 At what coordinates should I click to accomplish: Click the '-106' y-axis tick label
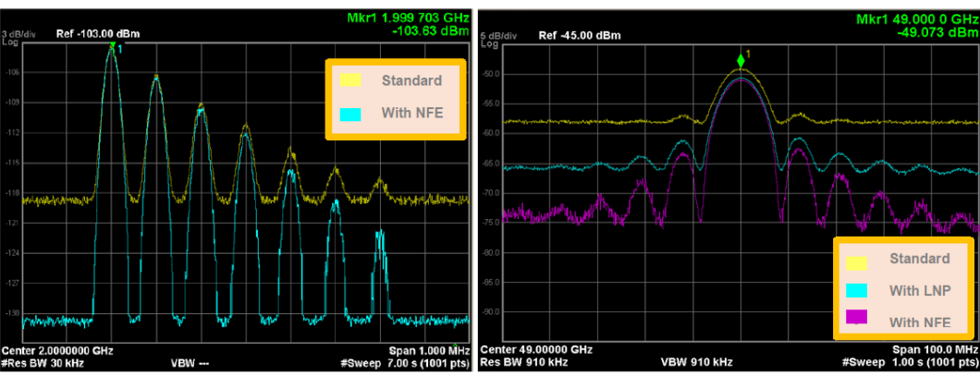[15, 72]
